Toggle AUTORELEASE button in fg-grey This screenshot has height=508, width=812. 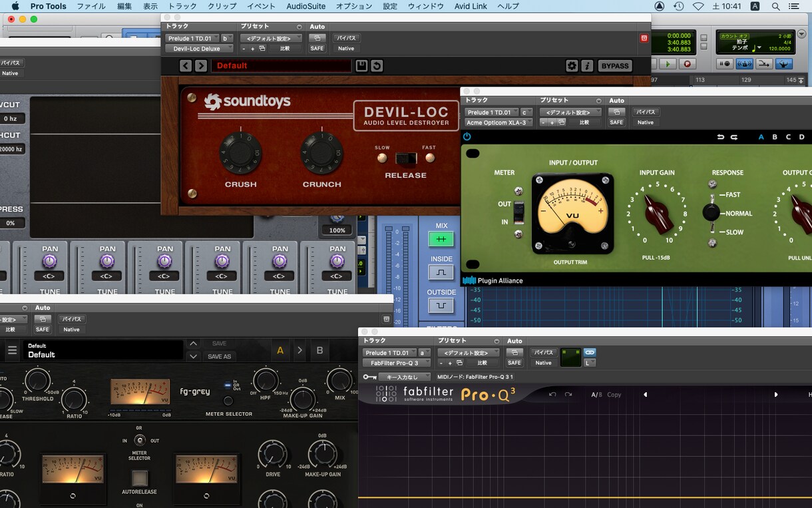(x=139, y=478)
